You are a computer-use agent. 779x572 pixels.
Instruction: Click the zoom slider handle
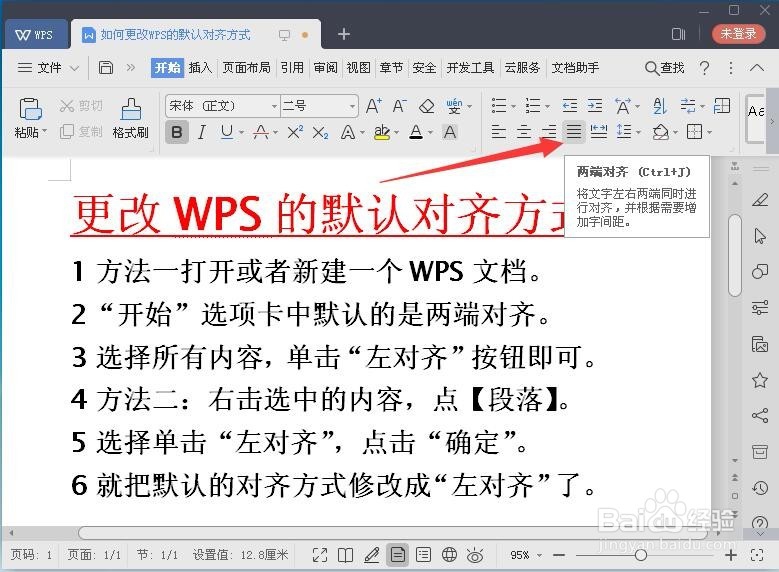coord(641,555)
